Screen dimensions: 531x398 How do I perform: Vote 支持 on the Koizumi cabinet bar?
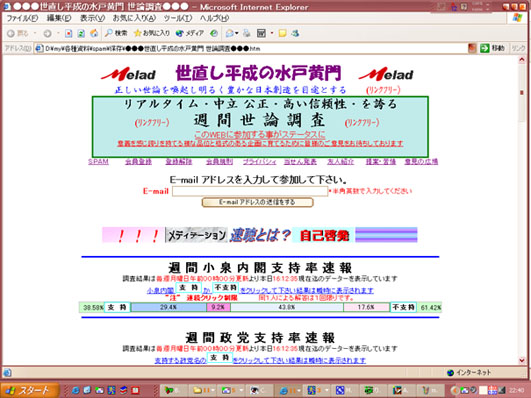point(117,307)
